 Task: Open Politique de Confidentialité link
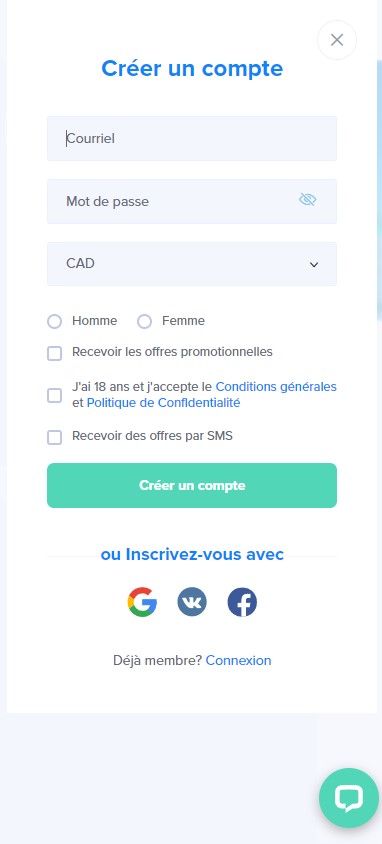[x=164, y=403]
